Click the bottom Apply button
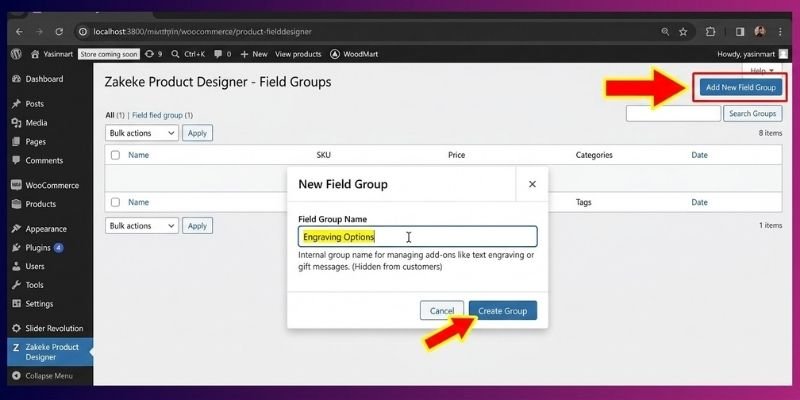Screen dimensions: 800x400 point(197,226)
